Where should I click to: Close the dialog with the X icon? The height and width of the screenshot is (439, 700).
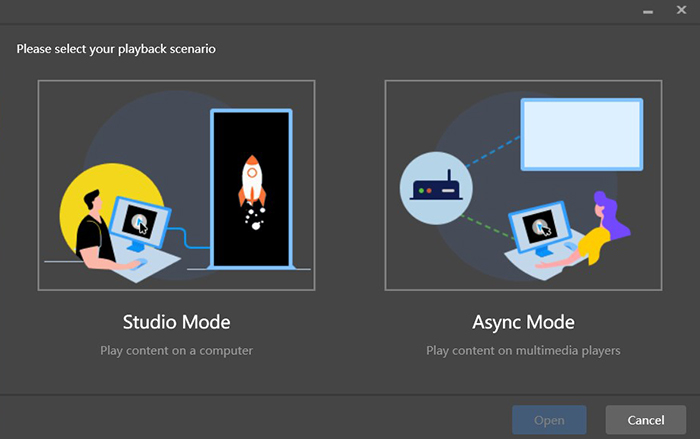click(x=681, y=10)
